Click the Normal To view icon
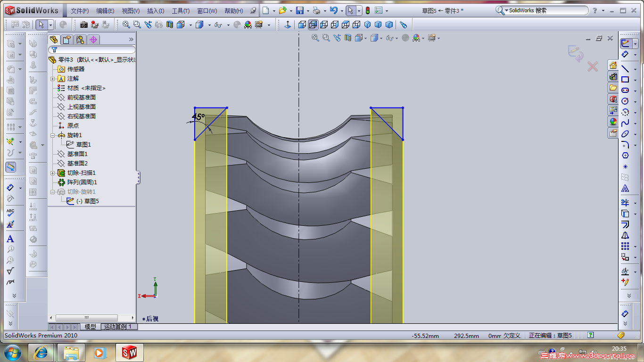The width and height of the screenshot is (644, 362). point(288,25)
